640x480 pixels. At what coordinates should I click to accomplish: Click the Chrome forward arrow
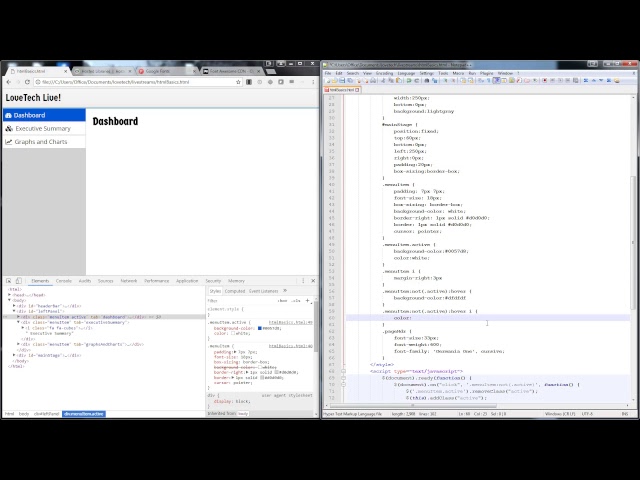tap(18, 82)
